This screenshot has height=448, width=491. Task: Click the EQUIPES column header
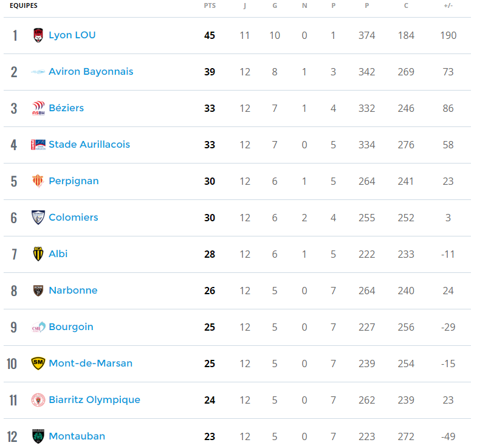coord(24,5)
